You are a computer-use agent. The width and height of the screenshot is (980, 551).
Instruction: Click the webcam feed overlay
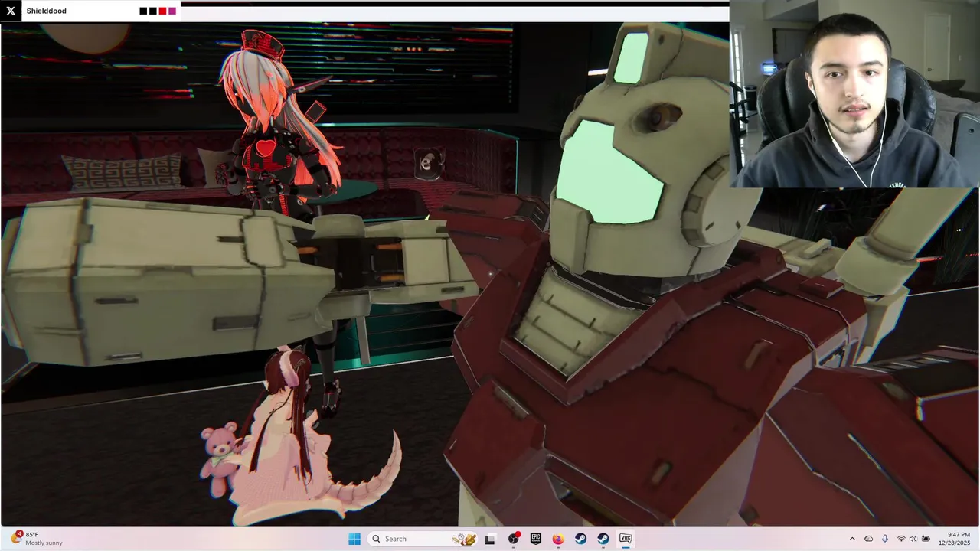tap(854, 93)
